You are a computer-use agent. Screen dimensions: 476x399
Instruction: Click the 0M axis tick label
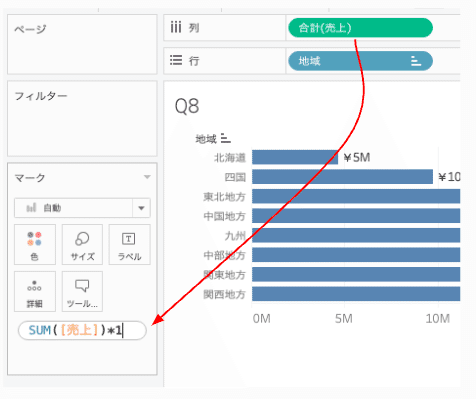261,319
